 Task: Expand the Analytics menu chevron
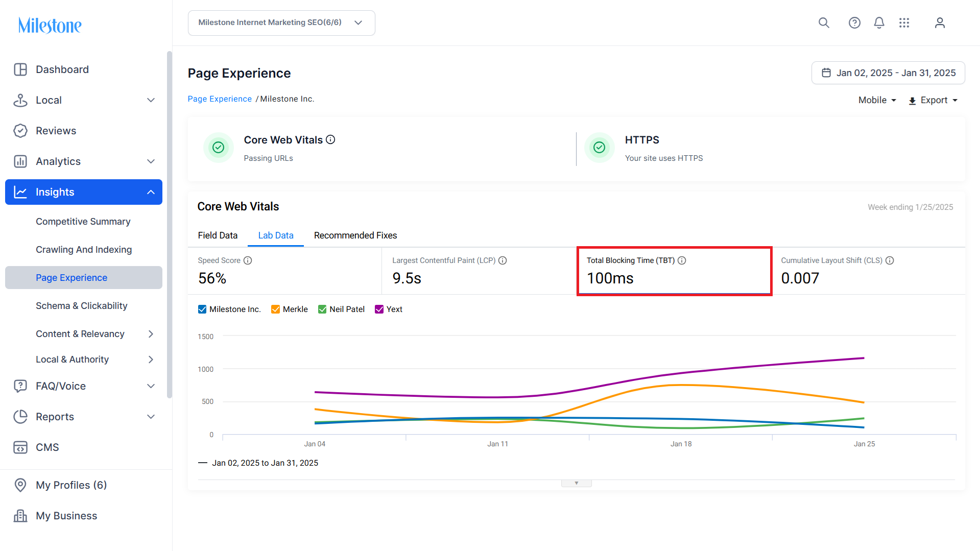151,161
